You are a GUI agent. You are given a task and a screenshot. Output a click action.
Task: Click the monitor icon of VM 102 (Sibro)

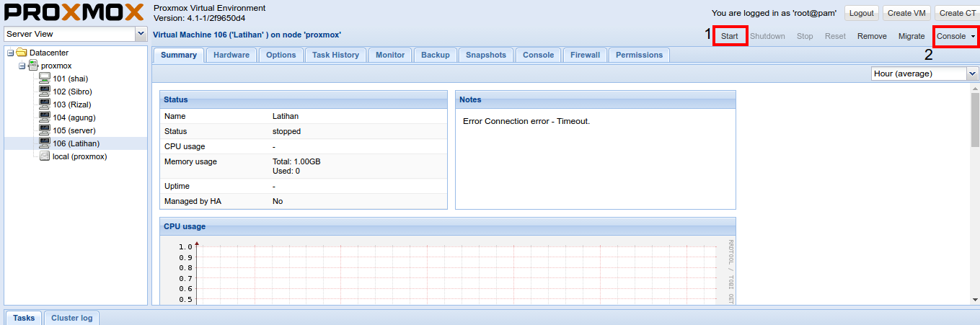[x=45, y=92]
